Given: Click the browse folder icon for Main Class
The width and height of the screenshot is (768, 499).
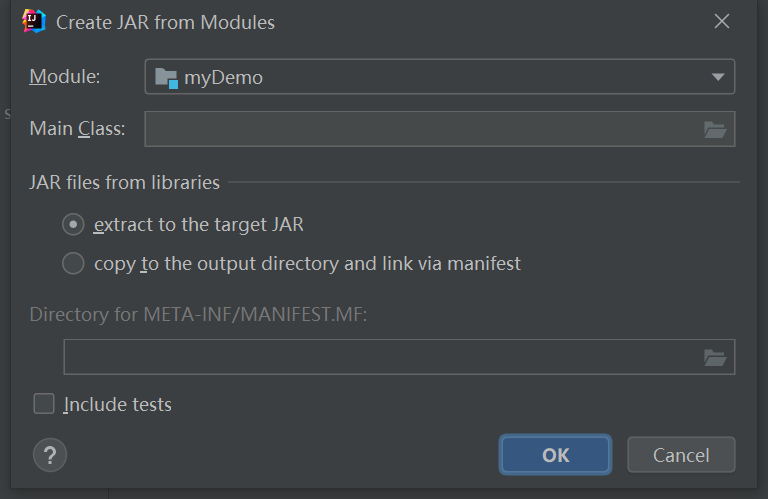Looking at the screenshot, I should (714, 129).
